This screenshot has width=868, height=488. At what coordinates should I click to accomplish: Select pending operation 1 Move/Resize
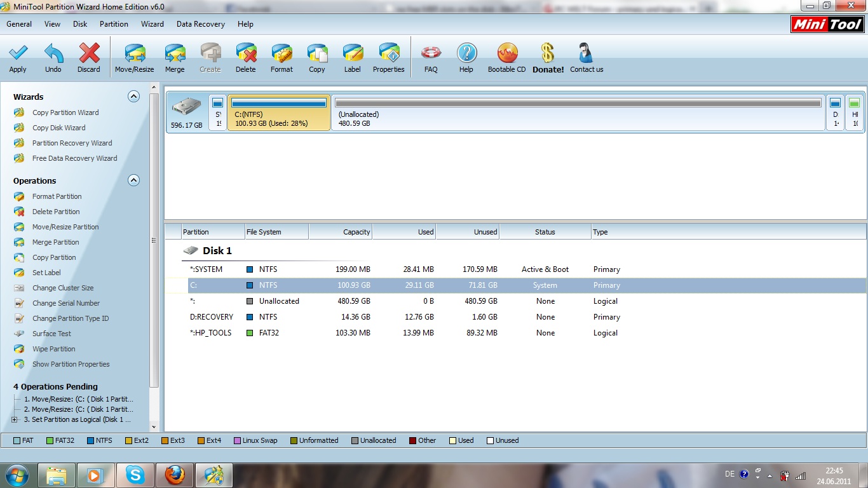coord(79,399)
